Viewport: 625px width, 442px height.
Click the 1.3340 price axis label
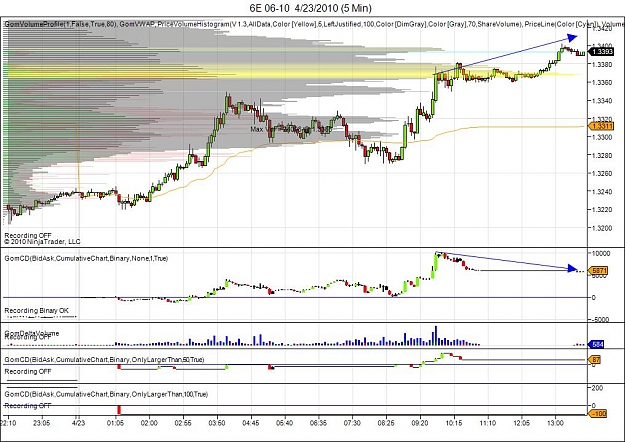pos(601,101)
